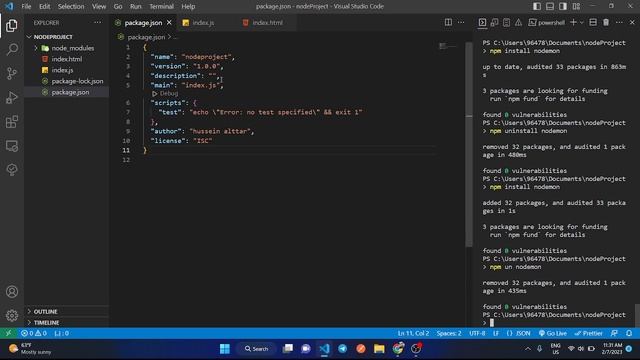Screen dimensions: 640x360
Task: Click the feedback icon in status bar
Action: [614, 333]
